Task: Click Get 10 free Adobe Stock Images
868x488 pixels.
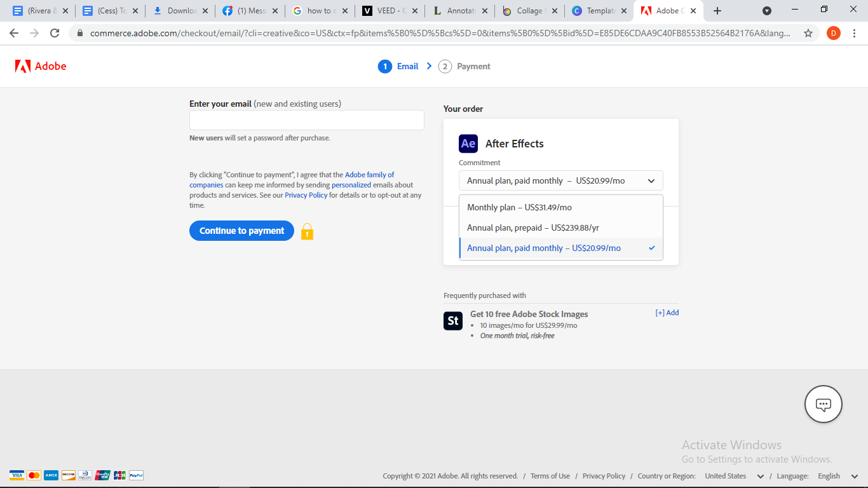Action: (x=529, y=314)
